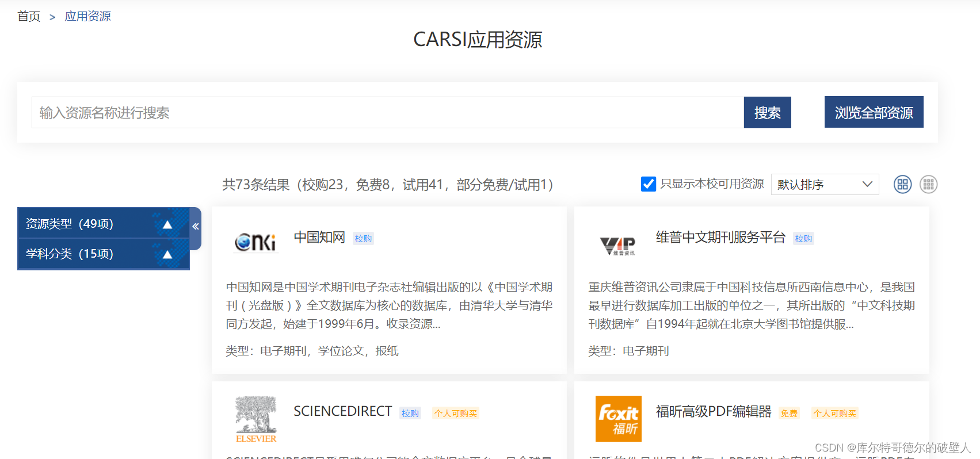
Task: Click 校购 tag next to 维普中文期刊服务平台
Action: pyautogui.click(x=803, y=239)
